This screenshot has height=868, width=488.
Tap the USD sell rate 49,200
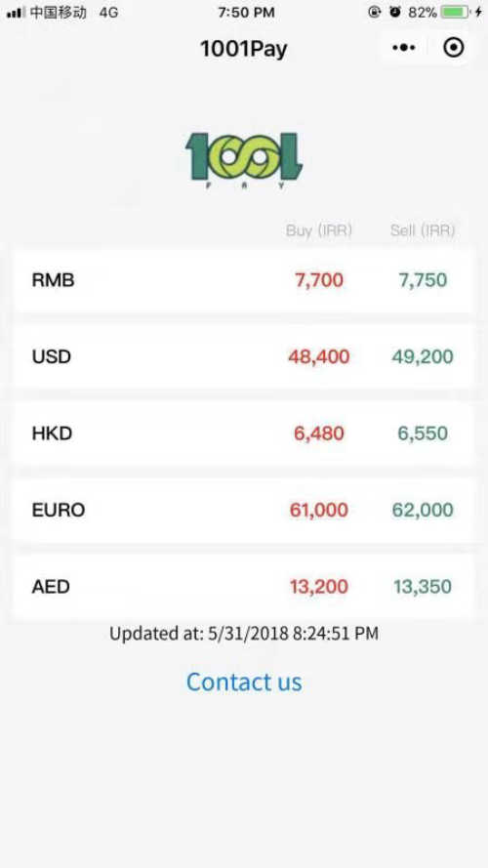click(x=423, y=356)
